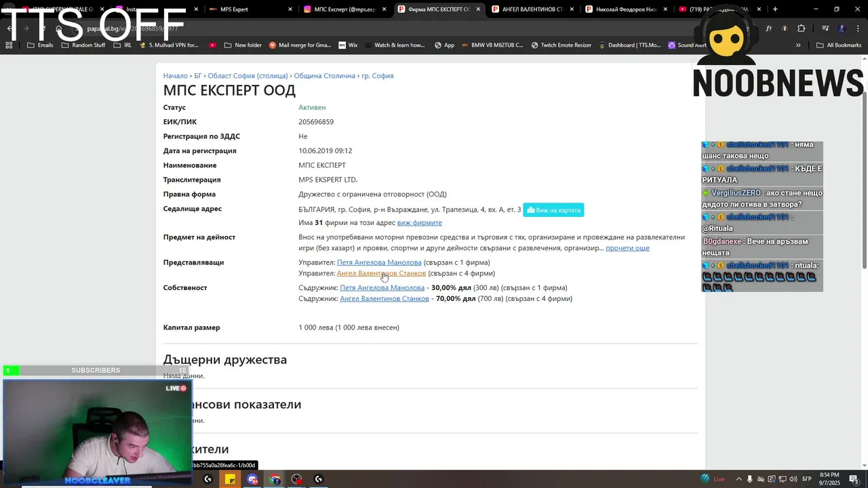This screenshot has height=488, width=868.
Task: Click the 'Активен' status value
Action: tap(312, 108)
